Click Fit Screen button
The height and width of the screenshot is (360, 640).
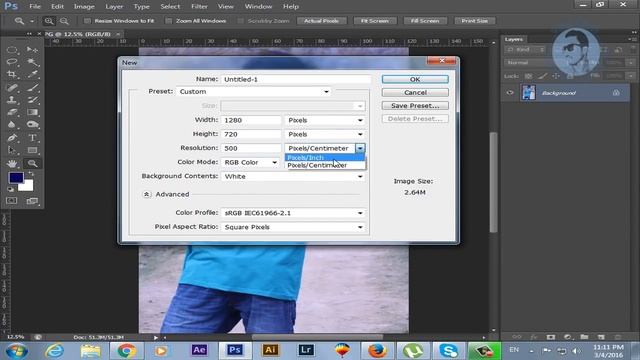[375, 21]
